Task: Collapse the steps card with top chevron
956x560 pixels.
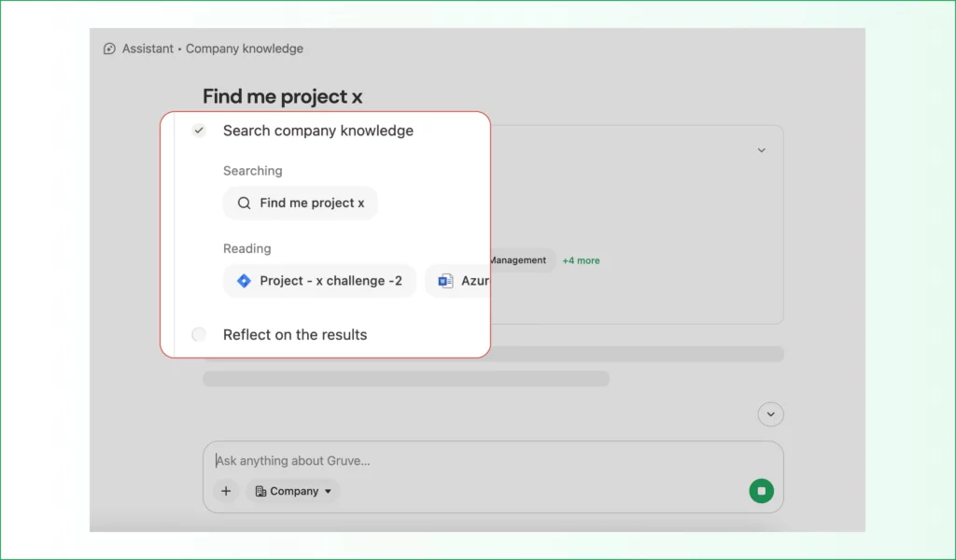Action: (762, 150)
